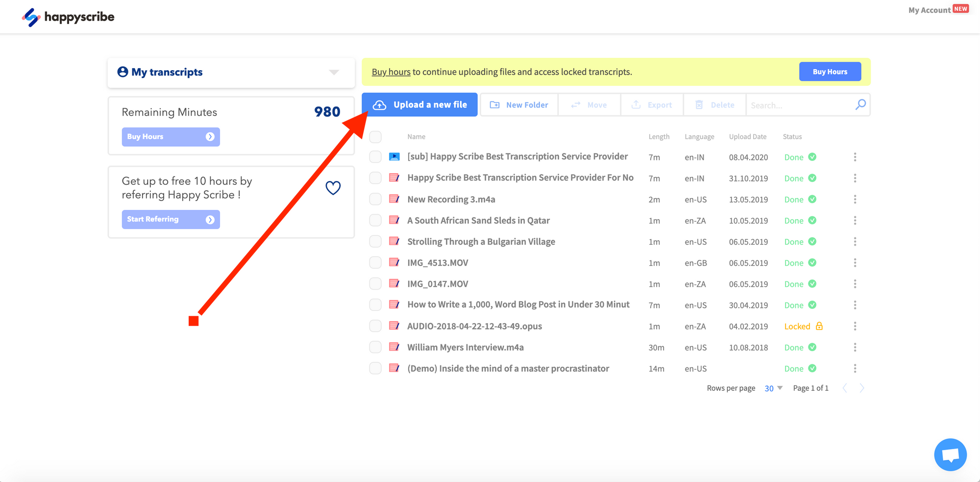Tick checkbox for Strolling Through a Bulgarian Village

tap(375, 242)
